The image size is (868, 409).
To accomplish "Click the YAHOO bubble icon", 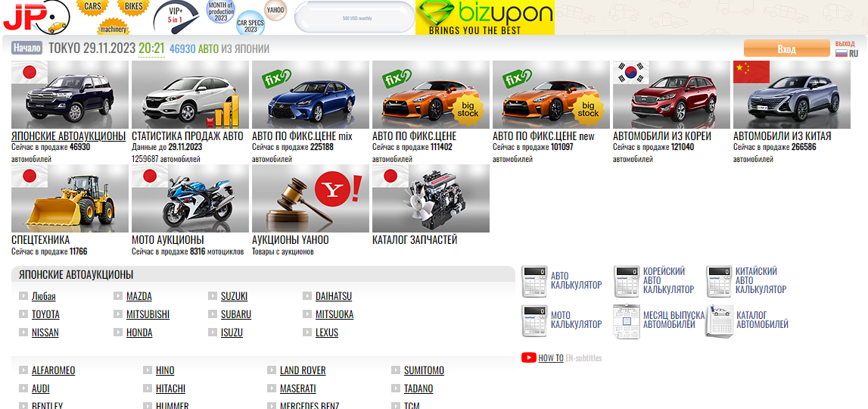I will click(x=275, y=9).
